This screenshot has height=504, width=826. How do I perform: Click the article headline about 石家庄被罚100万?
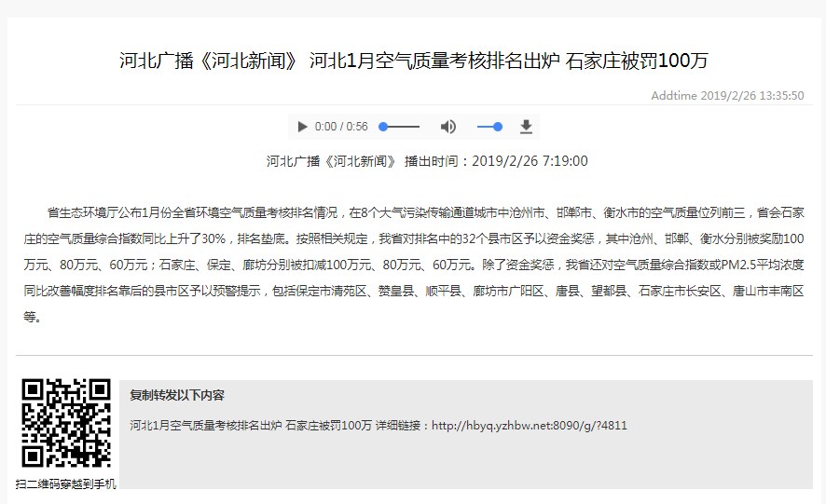tap(413, 61)
